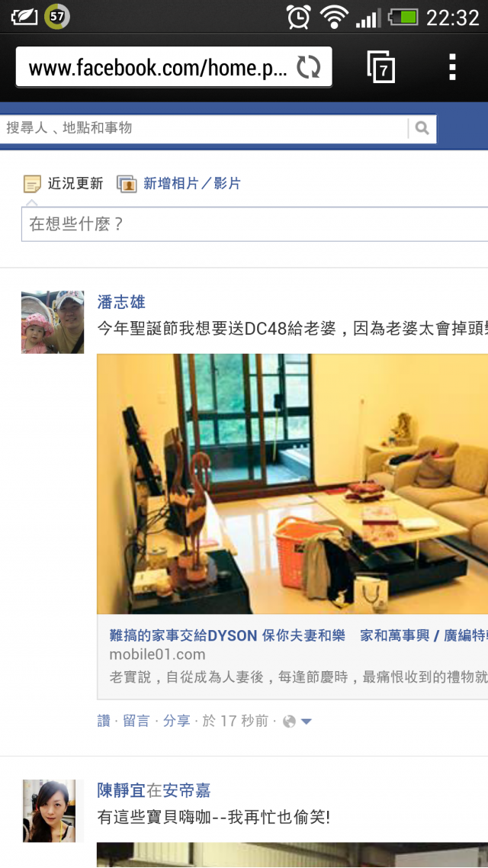488x868 pixels.
Task: Open the browser tabs switcher showing 7
Action: click(381, 68)
